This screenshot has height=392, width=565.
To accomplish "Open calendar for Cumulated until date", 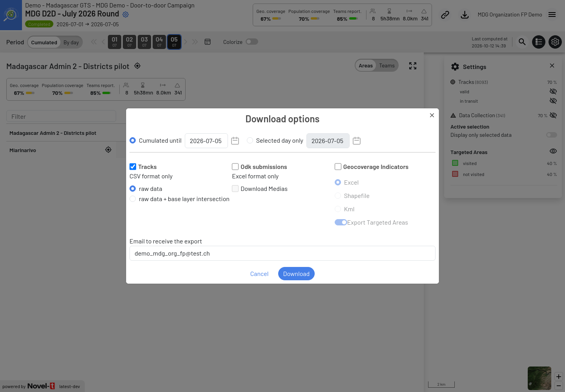I will click(x=235, y=141).
